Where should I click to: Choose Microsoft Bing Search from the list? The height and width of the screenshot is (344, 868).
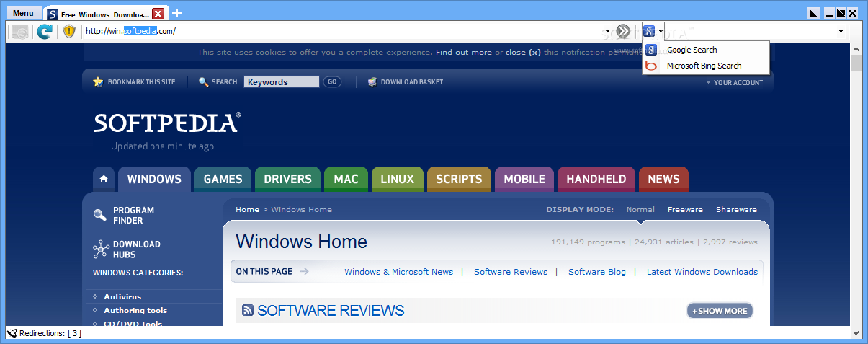tap(706, 66)
